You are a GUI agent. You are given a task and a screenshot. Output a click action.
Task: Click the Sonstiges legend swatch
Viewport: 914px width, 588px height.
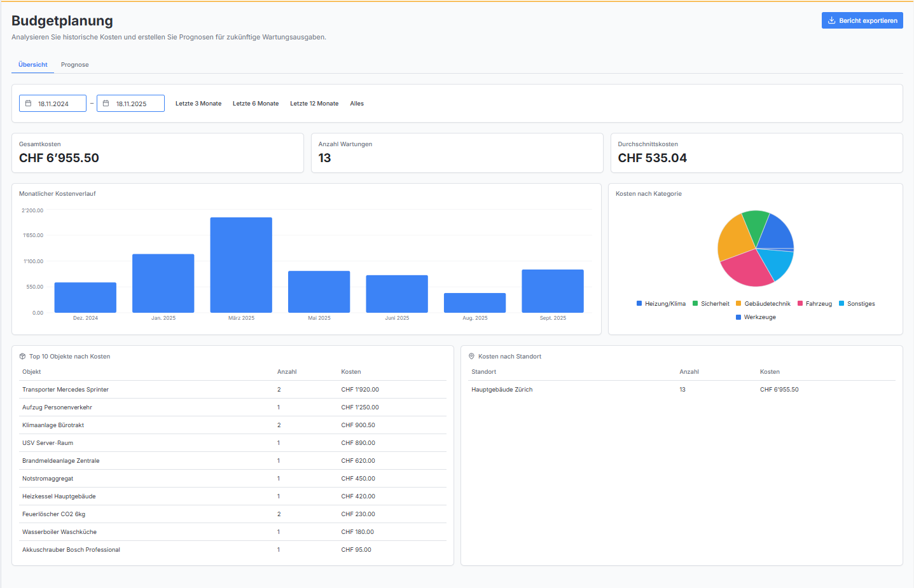click(x=841, y=303)
